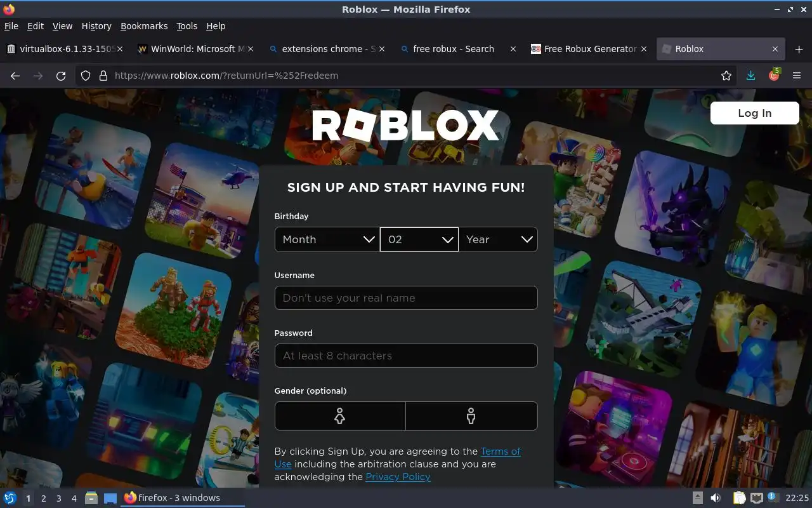Viewport: 812px width, 508px height.
Task: Open the Tools menu
Action: coord(187,26)
